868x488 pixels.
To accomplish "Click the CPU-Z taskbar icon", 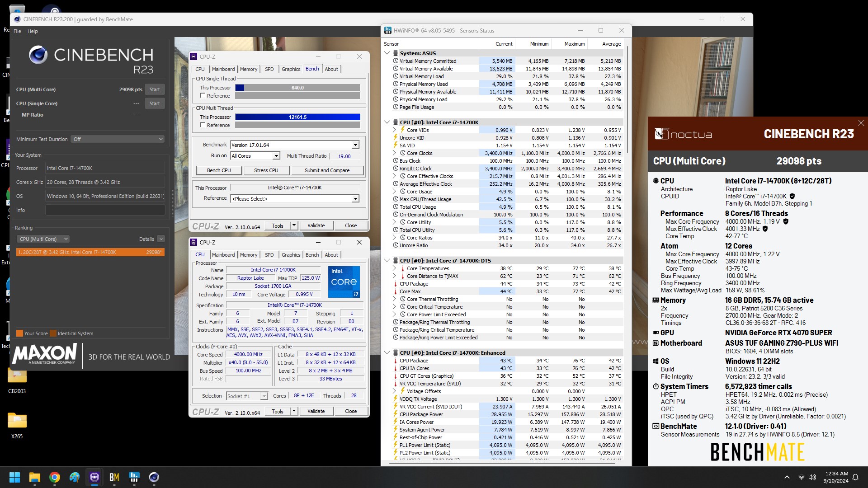I will point(94,477).
